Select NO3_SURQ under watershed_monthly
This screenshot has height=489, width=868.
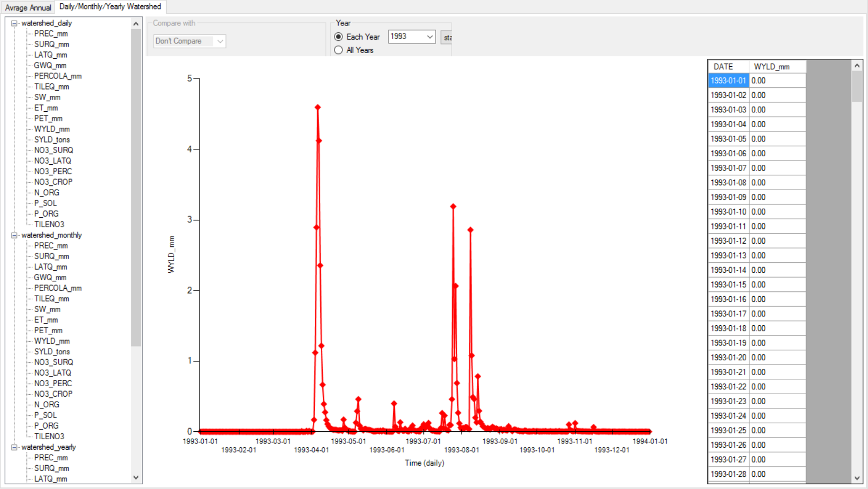pos(53,362)
